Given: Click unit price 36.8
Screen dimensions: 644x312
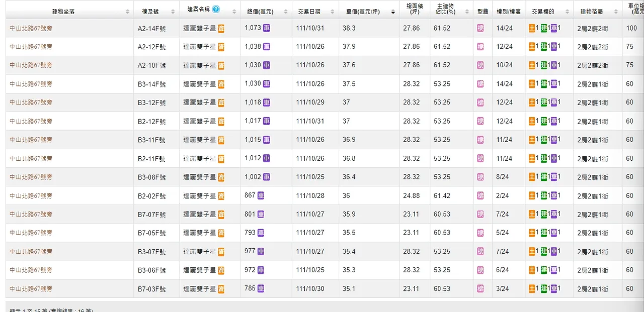Looking at the screenshot, I should pyautogui.click(x=349, y=158).
